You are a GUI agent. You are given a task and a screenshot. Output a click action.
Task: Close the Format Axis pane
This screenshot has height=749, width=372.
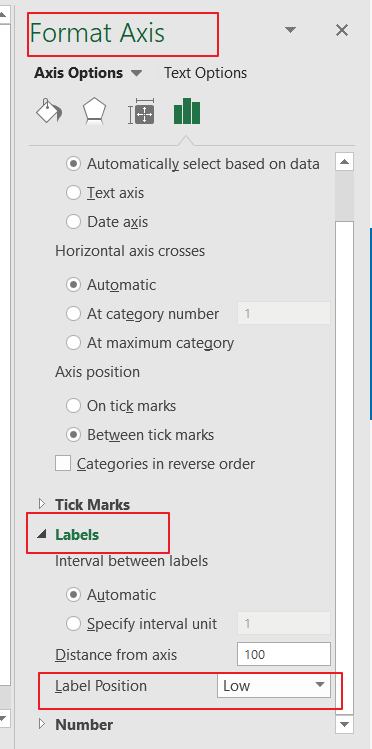(x=342, y=31)
